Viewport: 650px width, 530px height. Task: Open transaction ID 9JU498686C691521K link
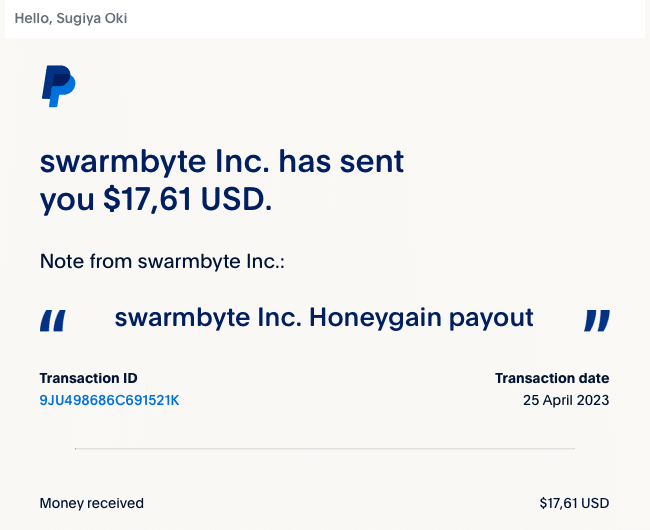click(x=109, y=400)
